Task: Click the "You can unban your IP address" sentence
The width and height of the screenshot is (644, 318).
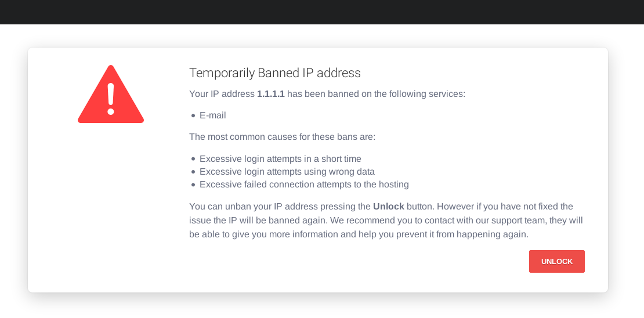Action: tap(250, 206)
